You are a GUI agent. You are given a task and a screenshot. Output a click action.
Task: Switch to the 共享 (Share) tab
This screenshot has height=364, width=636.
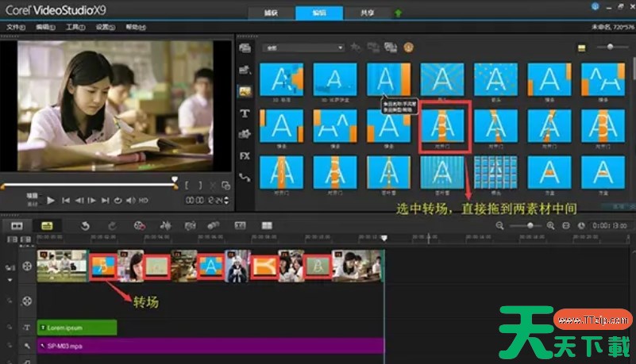point(365,13)
